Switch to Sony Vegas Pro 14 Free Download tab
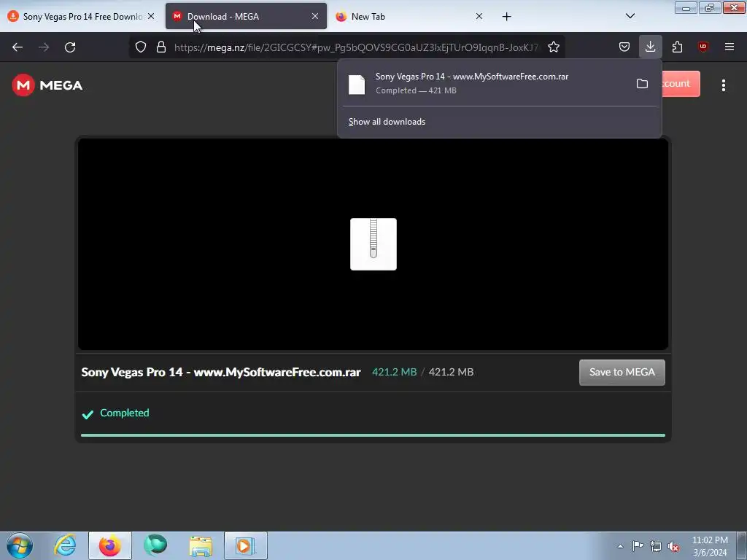 [82, 17]
